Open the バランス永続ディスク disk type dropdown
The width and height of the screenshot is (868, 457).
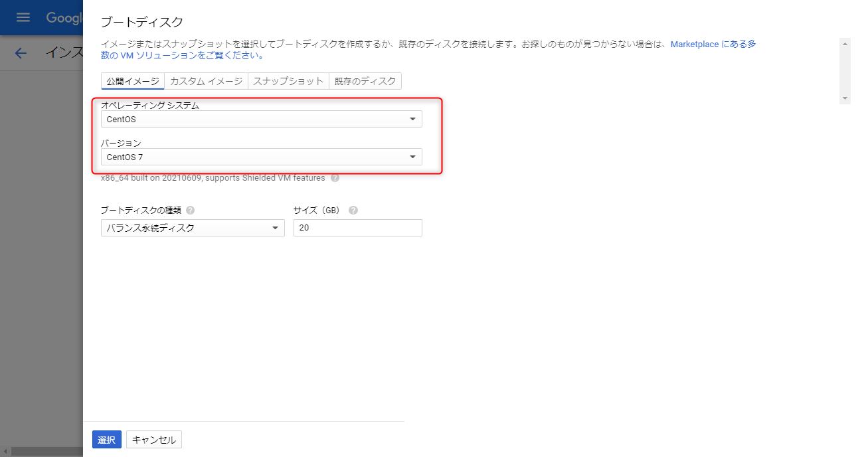tap(193, 228)
